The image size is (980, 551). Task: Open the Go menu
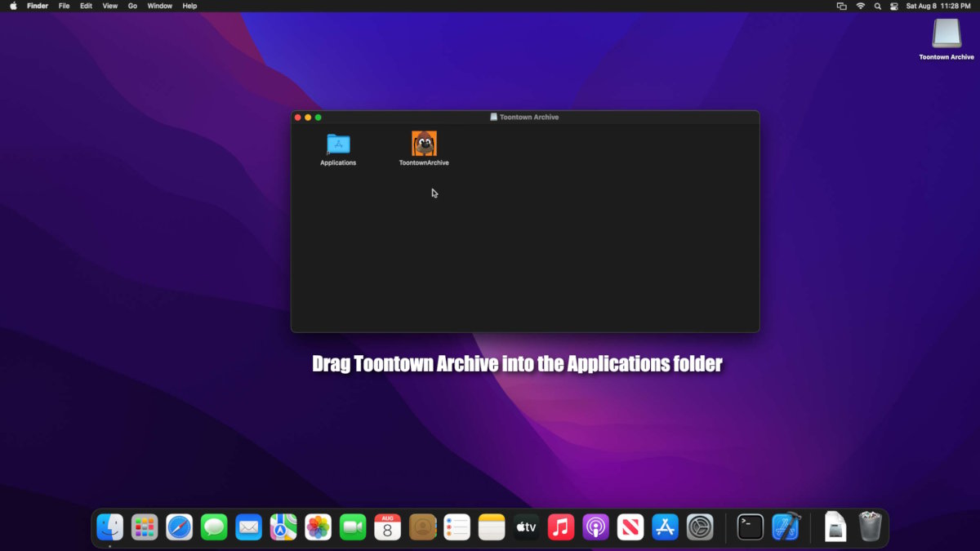(132, 6)
